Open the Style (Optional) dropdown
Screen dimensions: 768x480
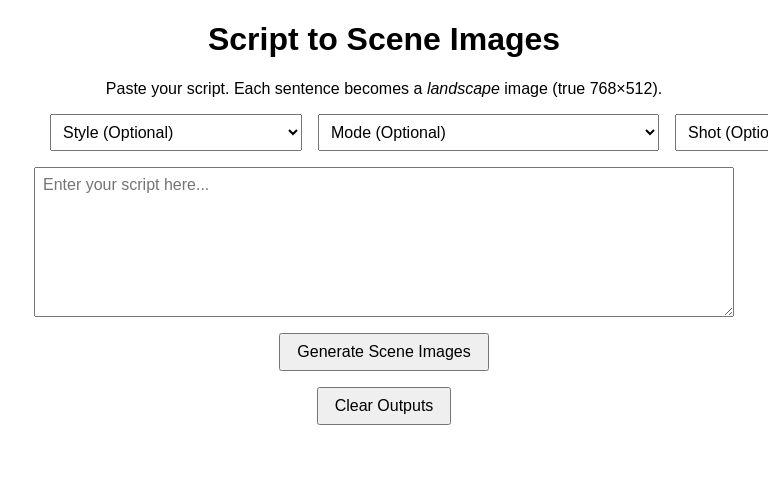click(176, 133)
